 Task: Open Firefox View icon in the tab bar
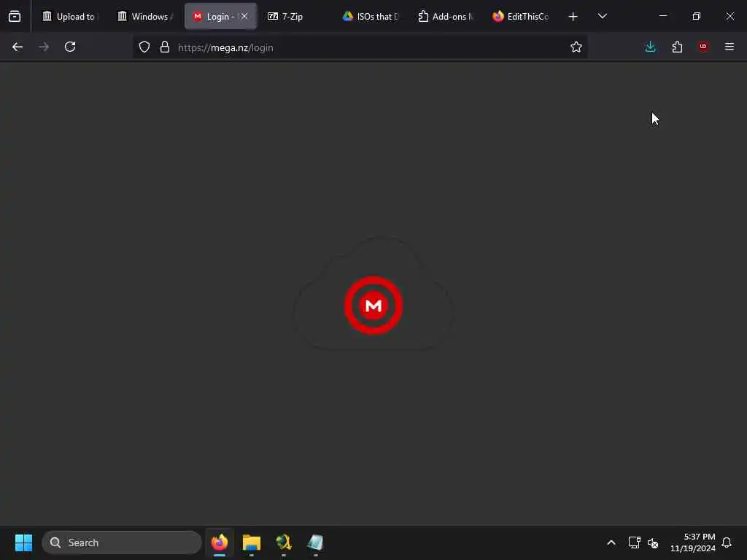pos(15,17)
